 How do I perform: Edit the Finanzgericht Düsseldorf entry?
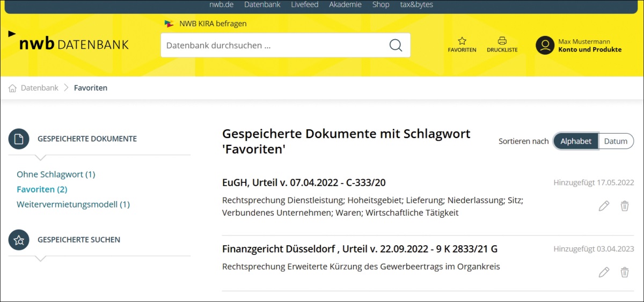point(604,272)
